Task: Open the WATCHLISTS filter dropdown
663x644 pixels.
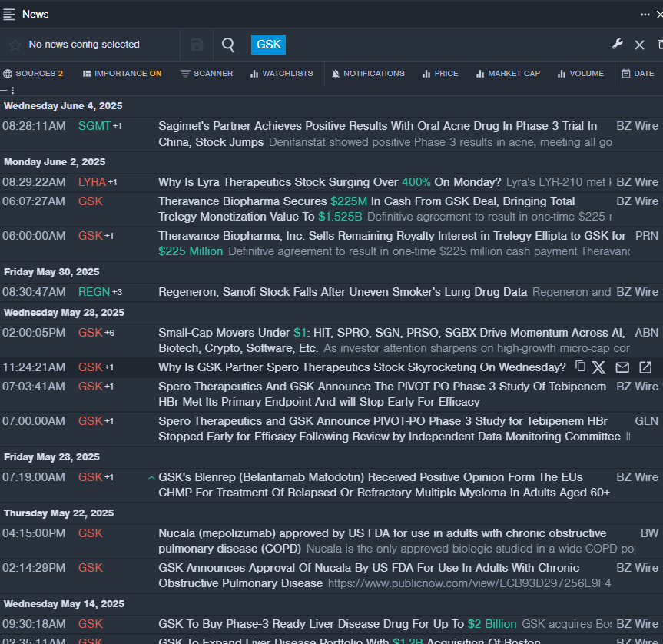Action: tap(282, 74)
